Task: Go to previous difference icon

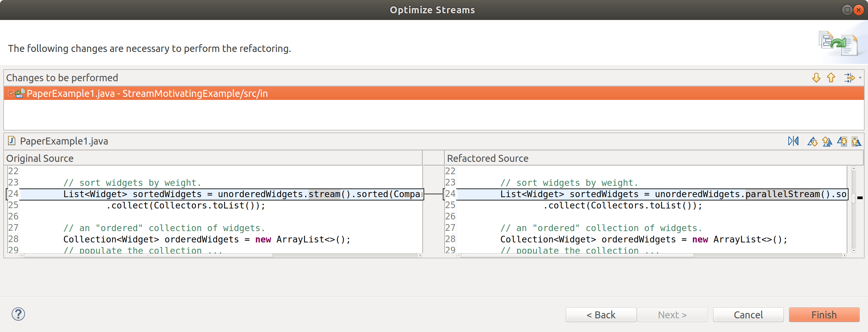Action: 827,142
